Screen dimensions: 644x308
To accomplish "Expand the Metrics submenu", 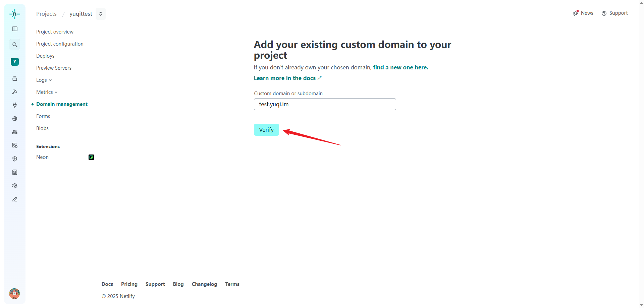I will coord(47,92).
